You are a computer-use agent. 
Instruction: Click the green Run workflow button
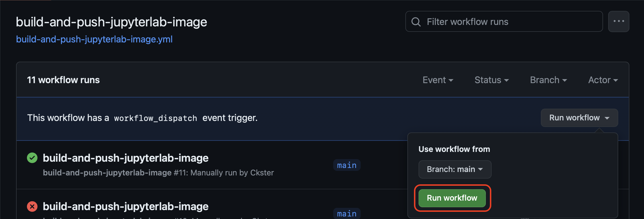(x=452, y=198)
